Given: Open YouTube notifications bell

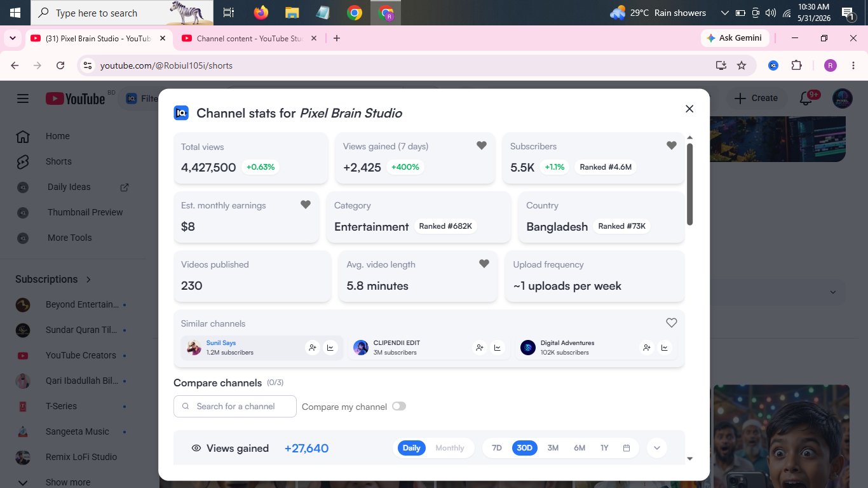Looking at the screenshot, I should tap(807, 98).
